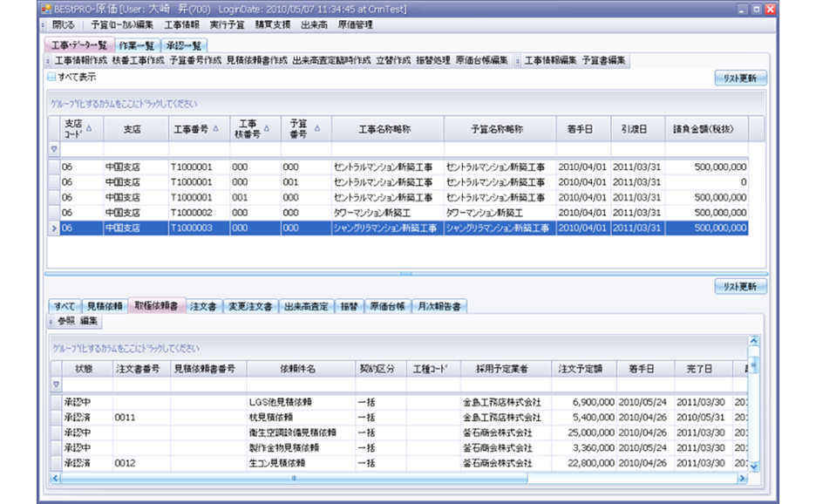Click the horizontal scrollbar right arrow in lower grid
Viewport: 816px width, 504px height.
pyautogui.click(x=743, y=478)
